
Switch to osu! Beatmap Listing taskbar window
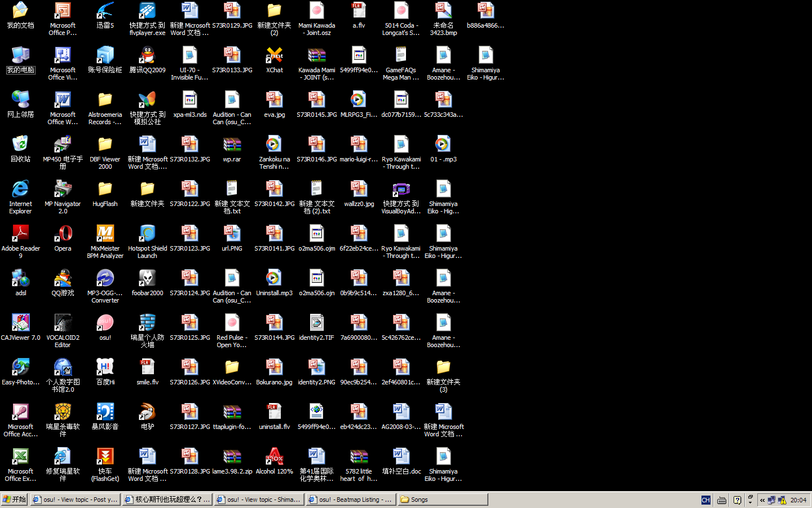pyautogui.click(x=351, y=500)
